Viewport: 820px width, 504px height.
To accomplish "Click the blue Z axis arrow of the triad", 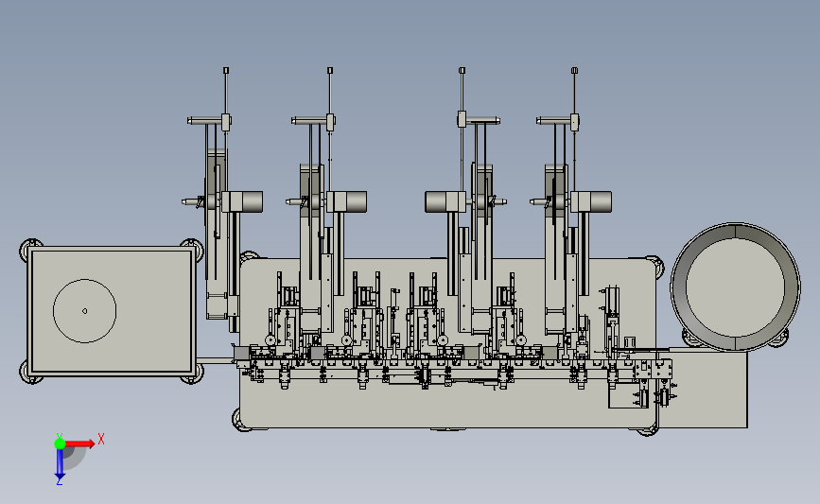I will coord(60,464).
